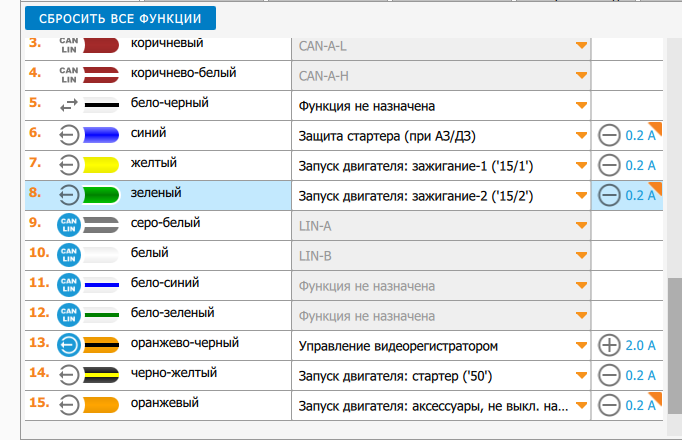Screen dimensions: 682x440
Task: Click the output icon for оранжевый wire
Action: coord(68,405)
